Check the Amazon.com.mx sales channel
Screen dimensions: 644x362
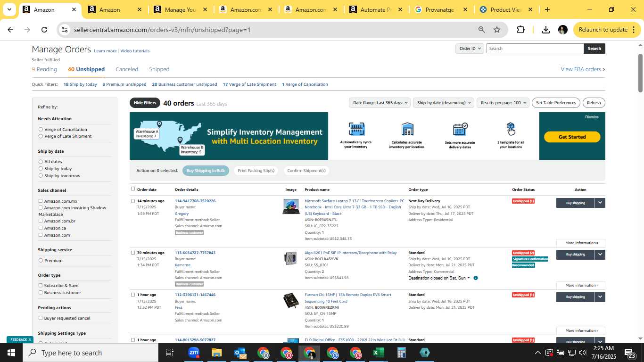coord(41,201)
